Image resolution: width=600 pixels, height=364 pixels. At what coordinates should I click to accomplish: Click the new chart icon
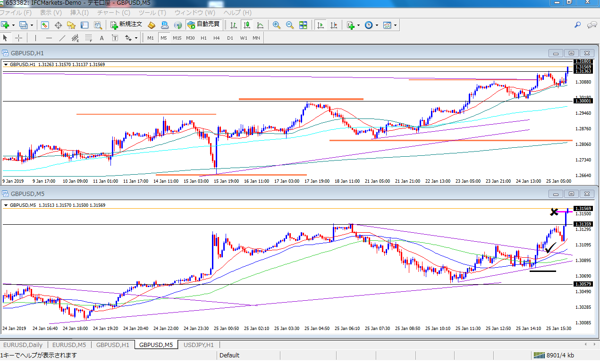point(5,25)
